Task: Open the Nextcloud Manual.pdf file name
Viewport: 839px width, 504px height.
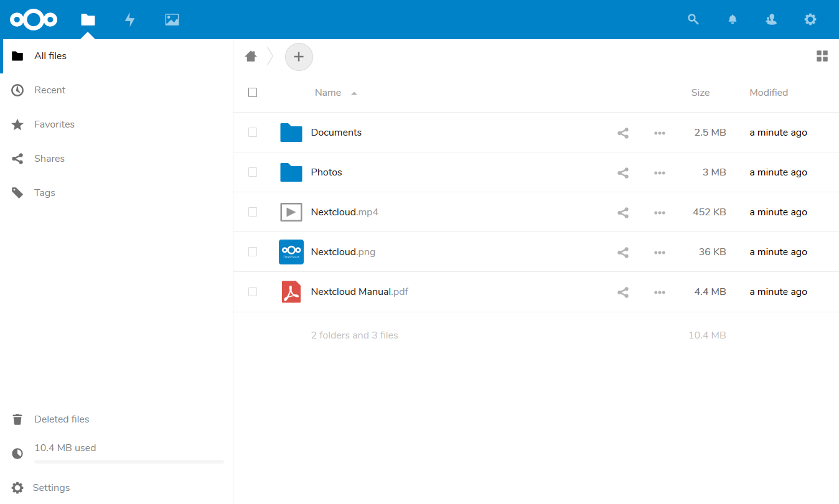Action: coord(360,292)
